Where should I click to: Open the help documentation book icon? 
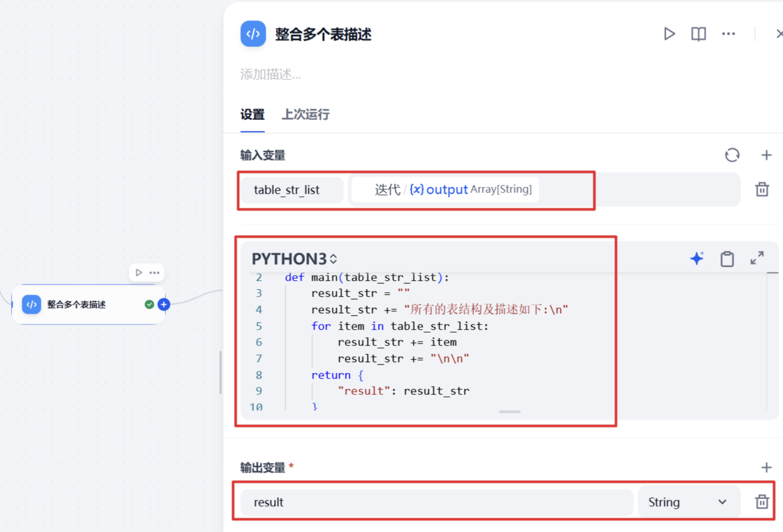[x=698, y=34]
